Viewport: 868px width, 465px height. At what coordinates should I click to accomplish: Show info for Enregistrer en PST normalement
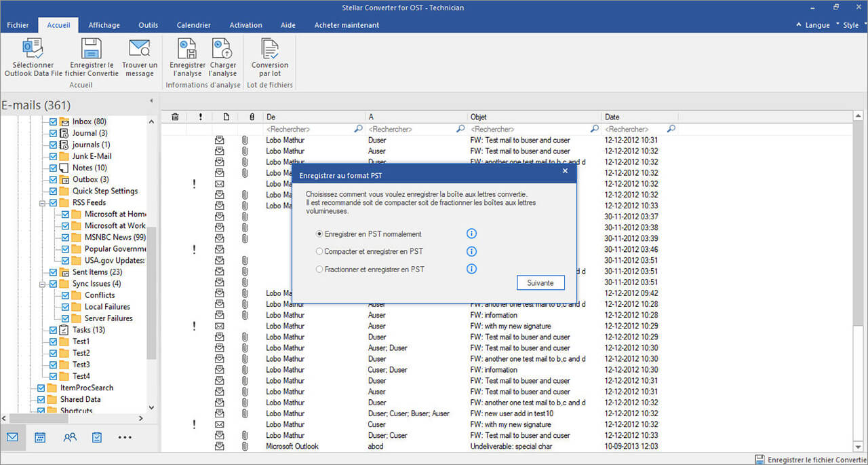(x=472, y=234)
